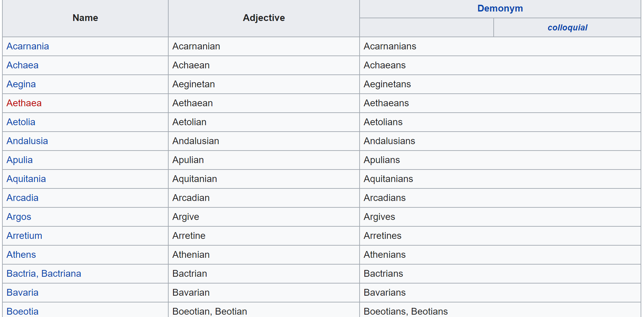This screenshot has height=317, width=644.
Task: Follow the Aetolia link
Action: click(21, 122)
